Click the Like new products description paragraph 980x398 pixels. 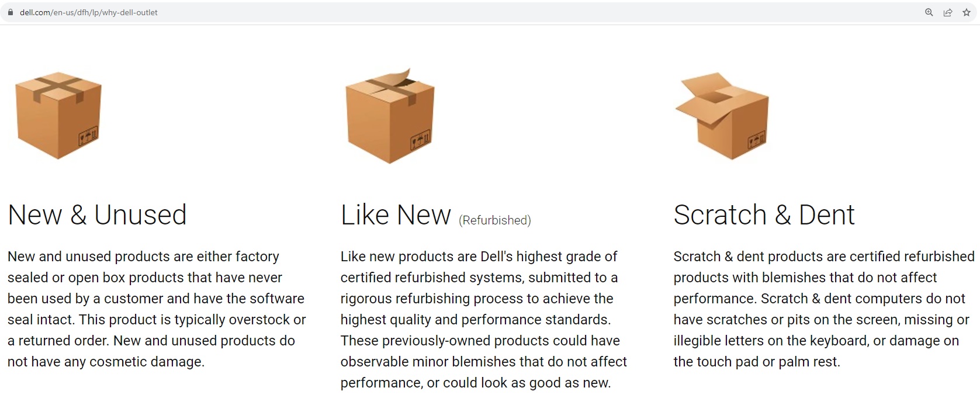pos(483,319)
